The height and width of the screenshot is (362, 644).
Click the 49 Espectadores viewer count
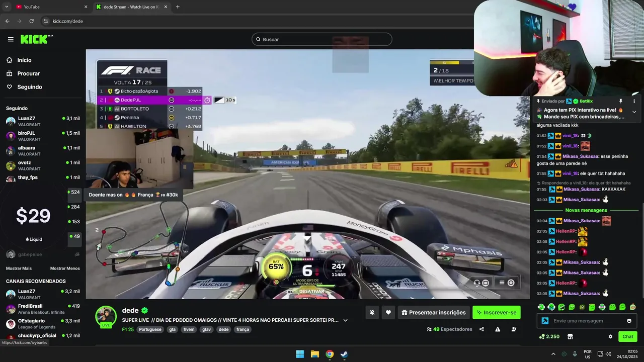click(449, 329)
